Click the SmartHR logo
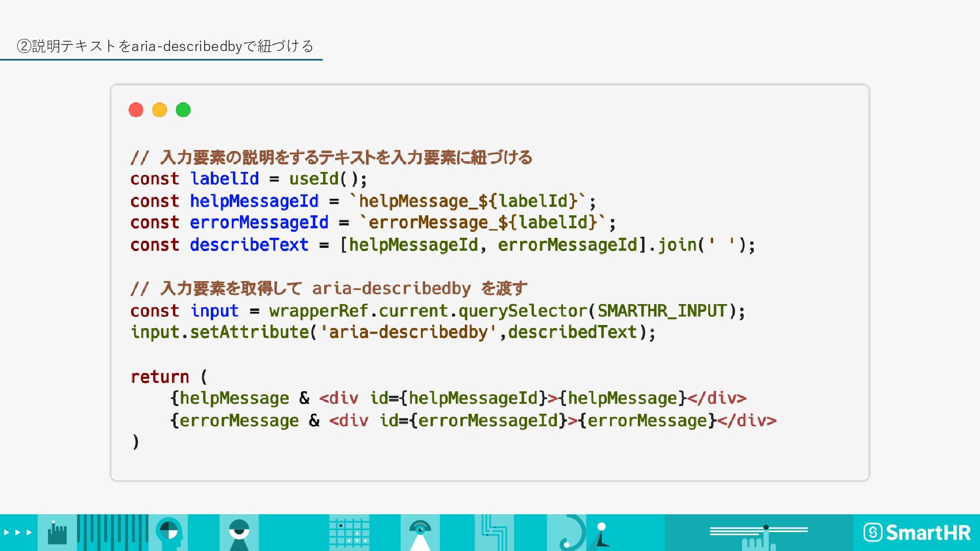The width and height of the screenshot is (980, 551). point(917,533)
